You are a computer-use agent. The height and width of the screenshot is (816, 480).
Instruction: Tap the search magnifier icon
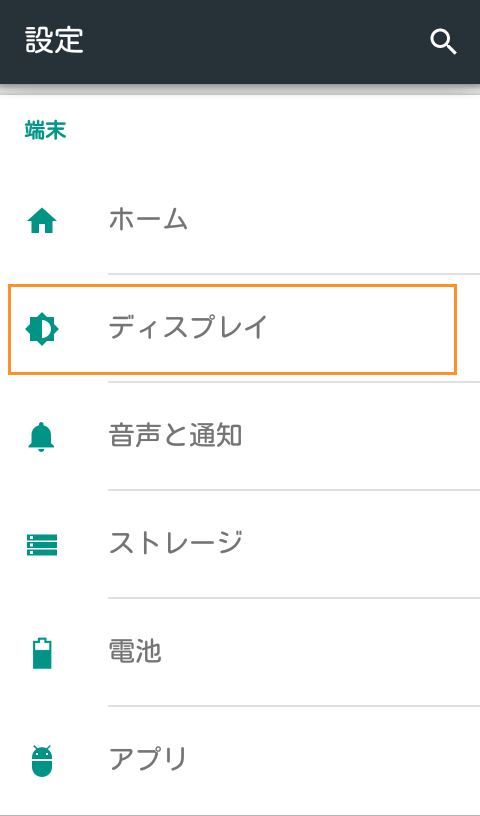coord(444,42)
